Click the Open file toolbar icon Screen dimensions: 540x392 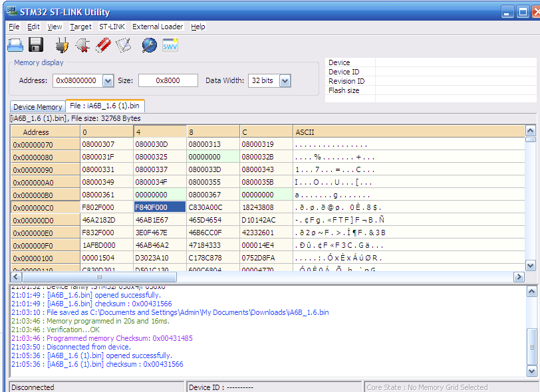[15, 45]
